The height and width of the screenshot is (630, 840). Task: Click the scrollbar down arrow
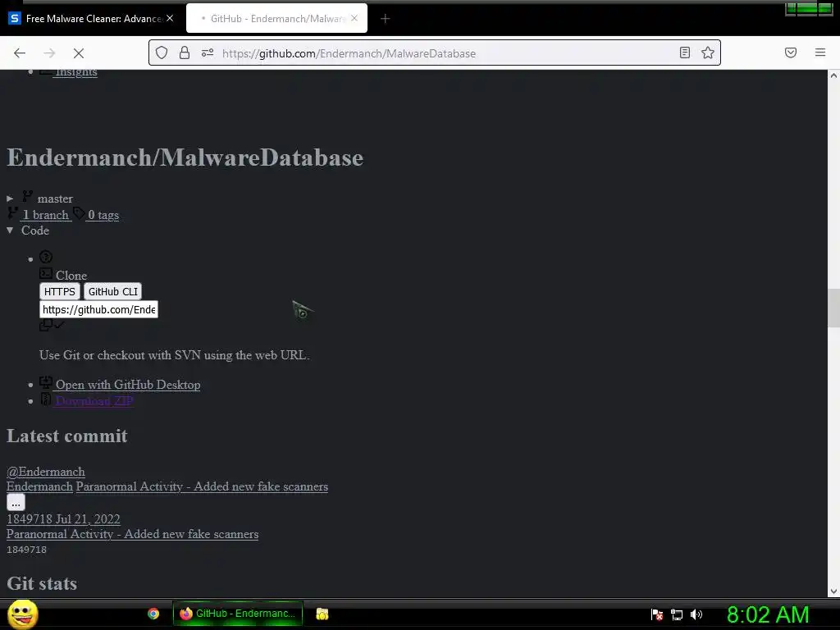833,591
